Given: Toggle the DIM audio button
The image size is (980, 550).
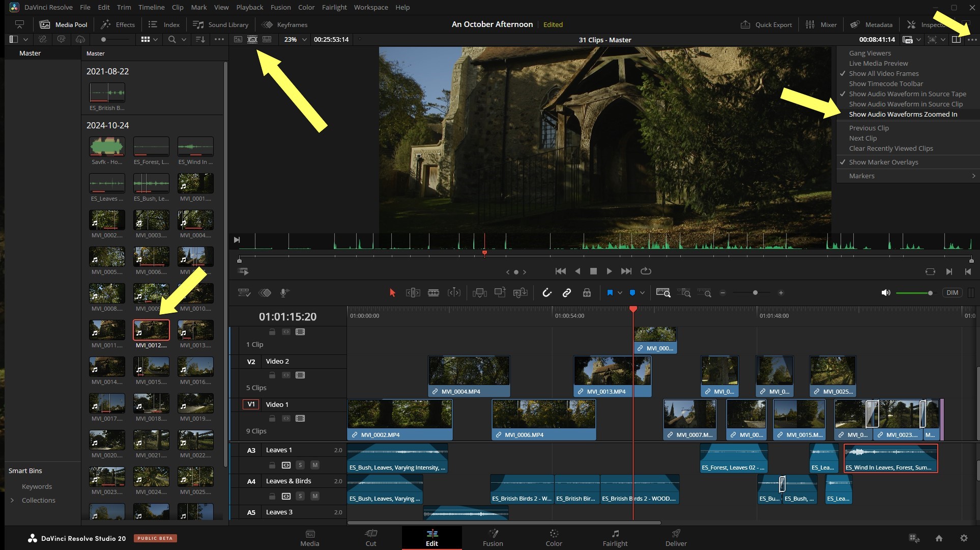Looking at the screenshot, I should point(953,293).
